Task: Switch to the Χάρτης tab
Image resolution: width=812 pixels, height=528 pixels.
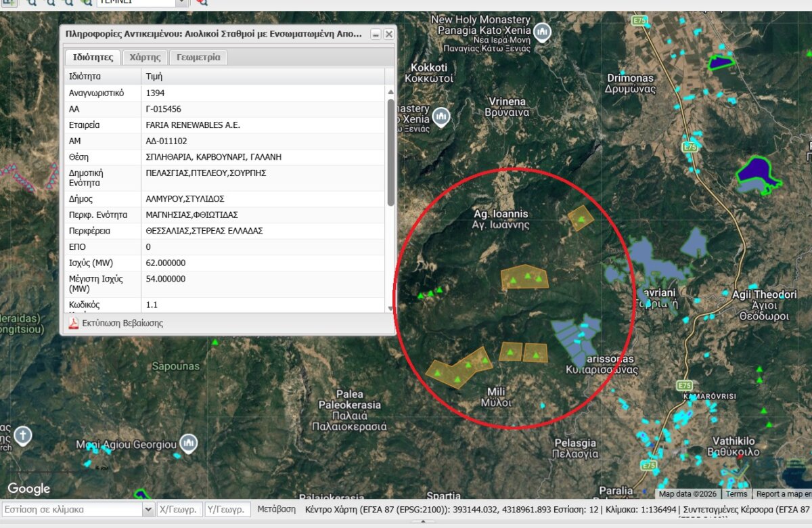Action: click(145, 58)
